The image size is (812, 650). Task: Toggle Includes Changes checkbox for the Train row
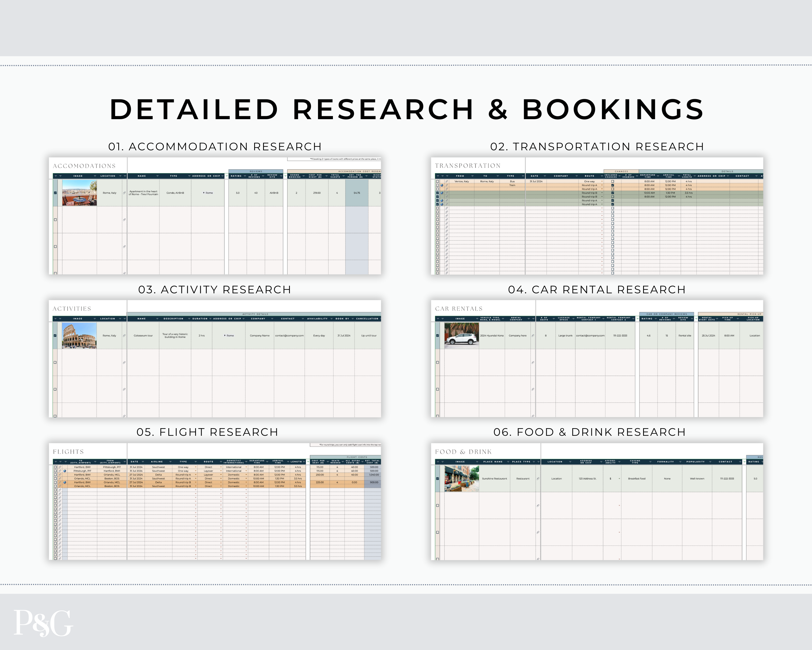(x=613, y=186)
